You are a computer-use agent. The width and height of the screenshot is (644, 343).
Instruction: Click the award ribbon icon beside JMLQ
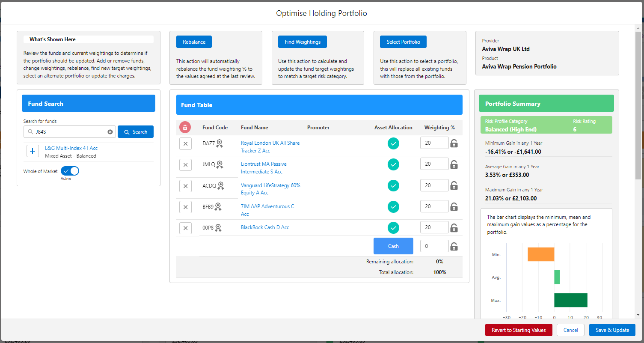[220, 164]
